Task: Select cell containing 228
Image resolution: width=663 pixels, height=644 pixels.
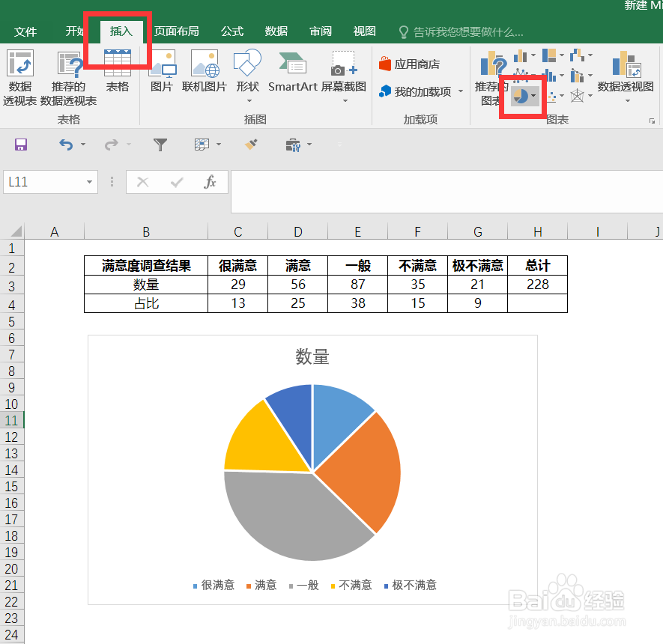Action: [x=537, y=285]
